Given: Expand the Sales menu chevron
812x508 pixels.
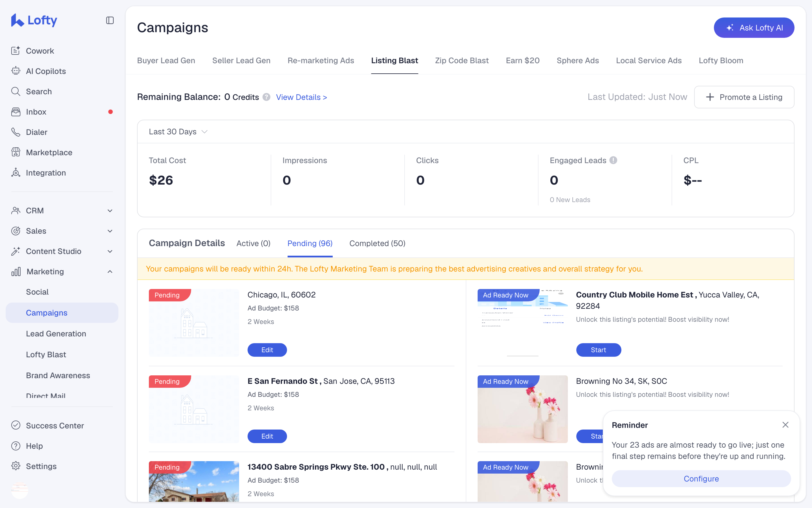Looking at the screenshot, I should click(110, 231).
